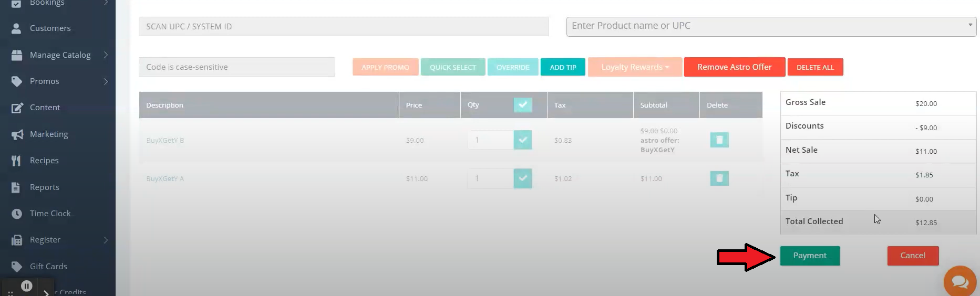980x296 pixels.
Task: Pause the video playback control
Action: [27, 286]
